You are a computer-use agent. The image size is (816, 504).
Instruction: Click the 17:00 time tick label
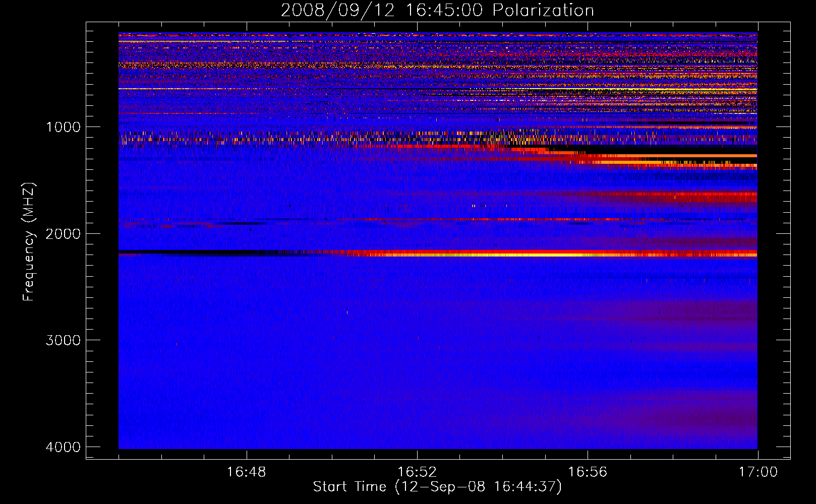(x=758, y=472)
